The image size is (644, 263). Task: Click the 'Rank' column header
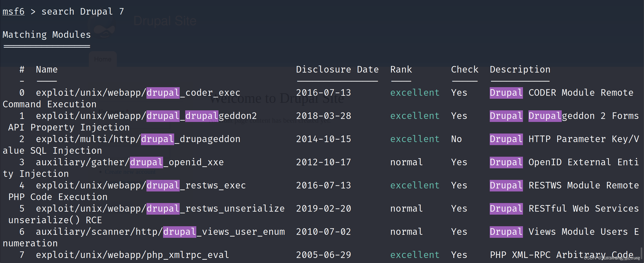pyautogui.click(x=401, y=70)
